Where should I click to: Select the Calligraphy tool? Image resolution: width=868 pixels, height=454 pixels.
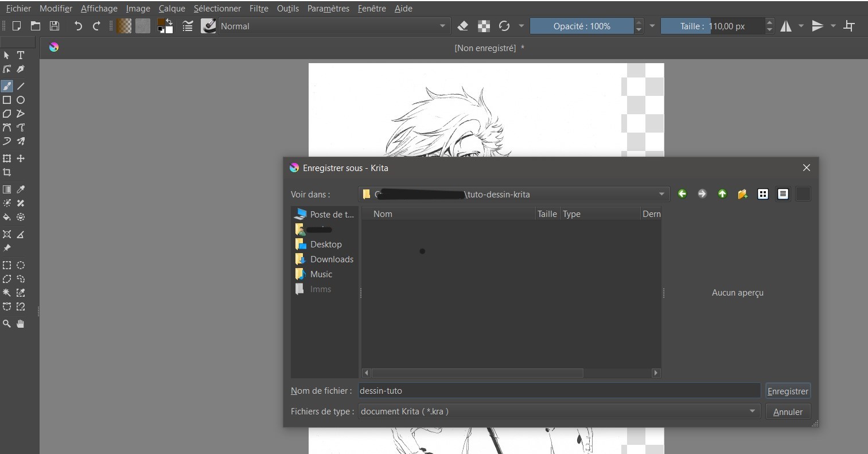pos(21,69)
